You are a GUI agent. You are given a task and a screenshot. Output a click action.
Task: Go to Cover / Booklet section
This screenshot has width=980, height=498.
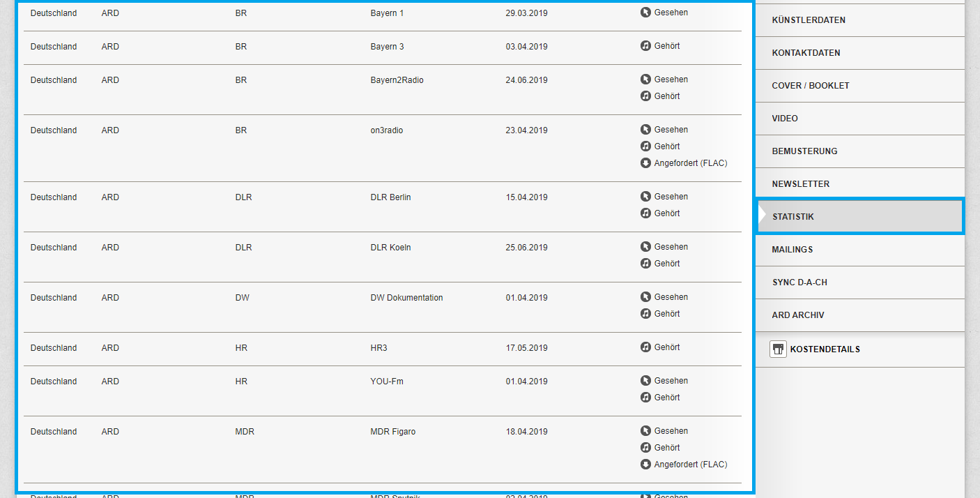click(x=859, y=86)
